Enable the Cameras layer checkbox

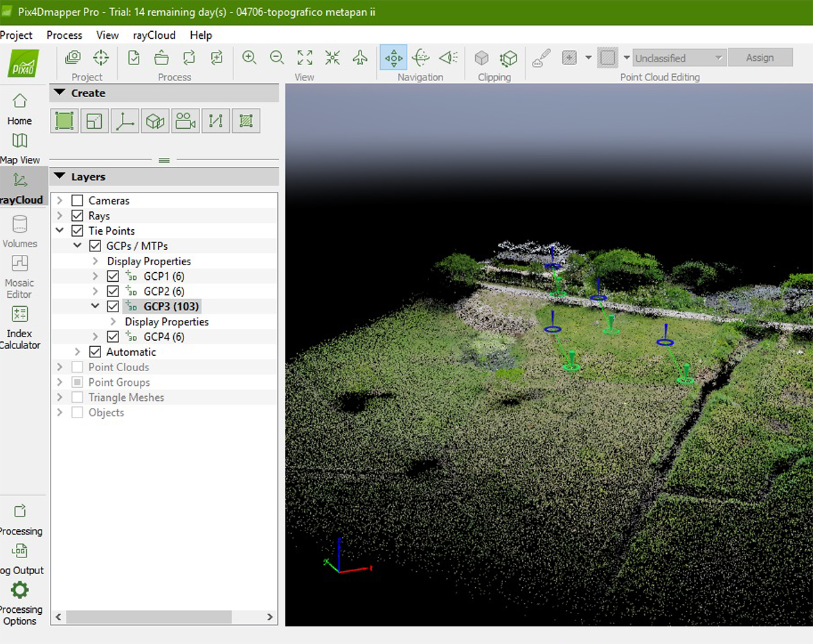pos(78,201)
